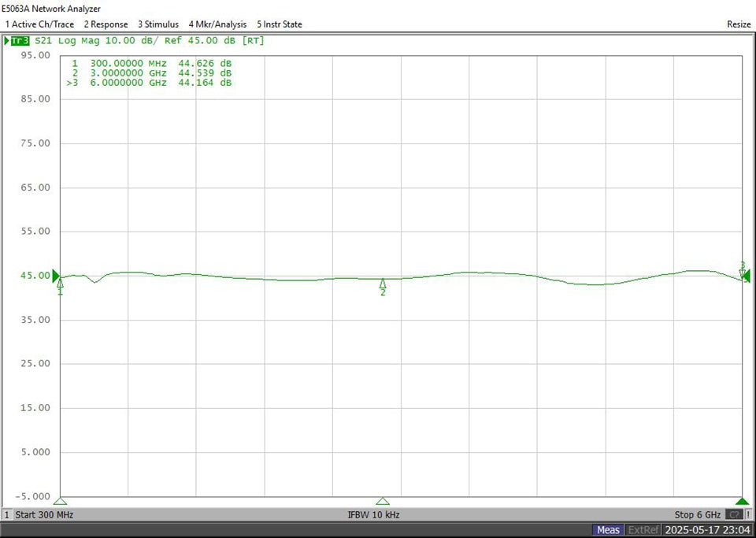Open the Instr State menu
This screenshot has width=756, height=538.
(279, 24)
